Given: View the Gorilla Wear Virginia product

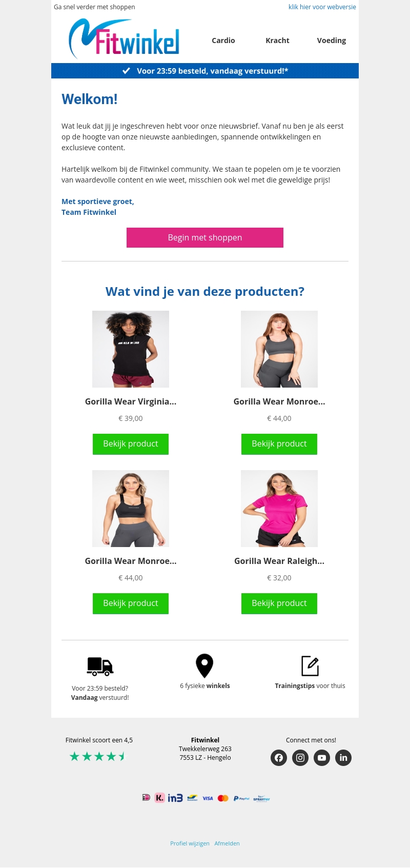Looking at the screenshot, I should [x=131, y=444].
